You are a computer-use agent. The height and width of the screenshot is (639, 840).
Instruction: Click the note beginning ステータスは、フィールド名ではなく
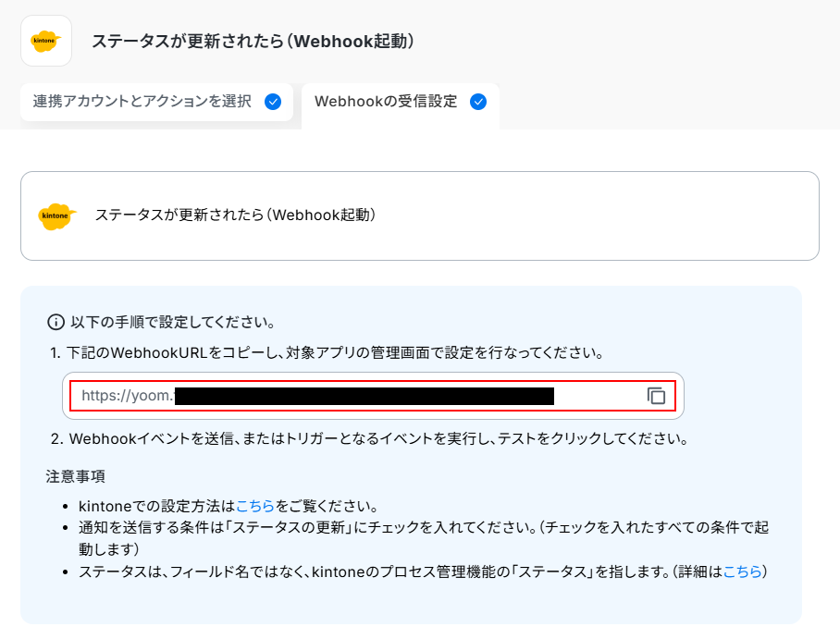point(422,571)
